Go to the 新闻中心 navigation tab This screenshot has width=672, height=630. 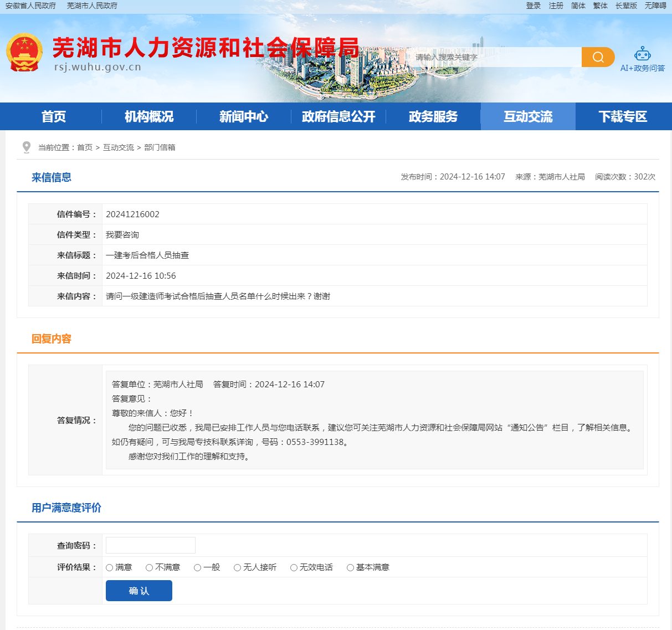pos(244,117)
